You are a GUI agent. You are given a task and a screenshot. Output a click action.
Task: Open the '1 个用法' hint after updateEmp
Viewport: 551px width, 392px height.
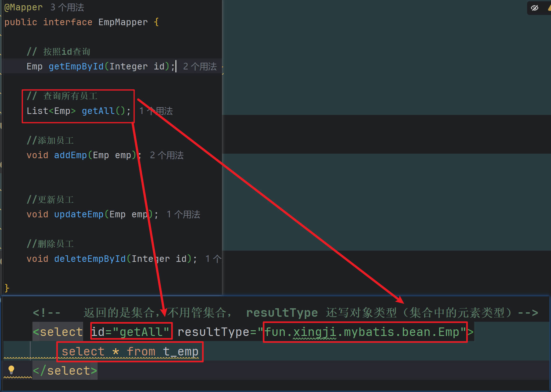183,214
